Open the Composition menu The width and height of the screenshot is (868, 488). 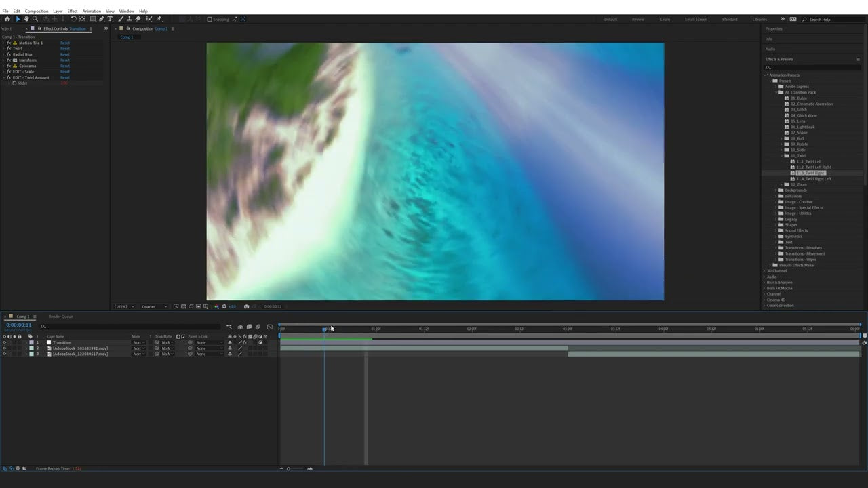pos(37,11)
